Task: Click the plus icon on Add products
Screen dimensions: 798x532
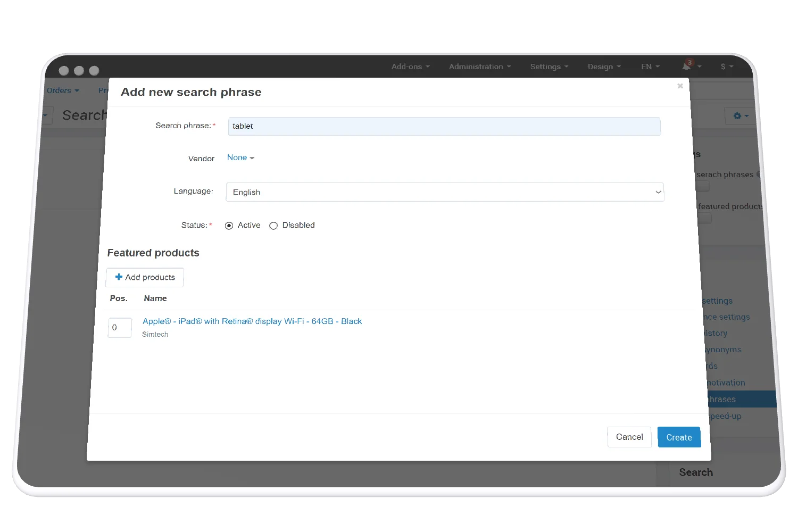Action: [119, 277]
